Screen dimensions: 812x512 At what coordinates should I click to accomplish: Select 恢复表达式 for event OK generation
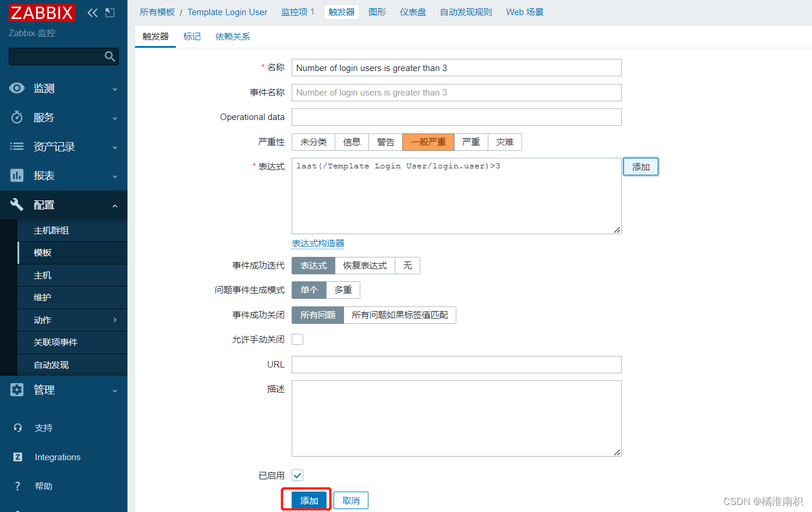tap(365, 265)
